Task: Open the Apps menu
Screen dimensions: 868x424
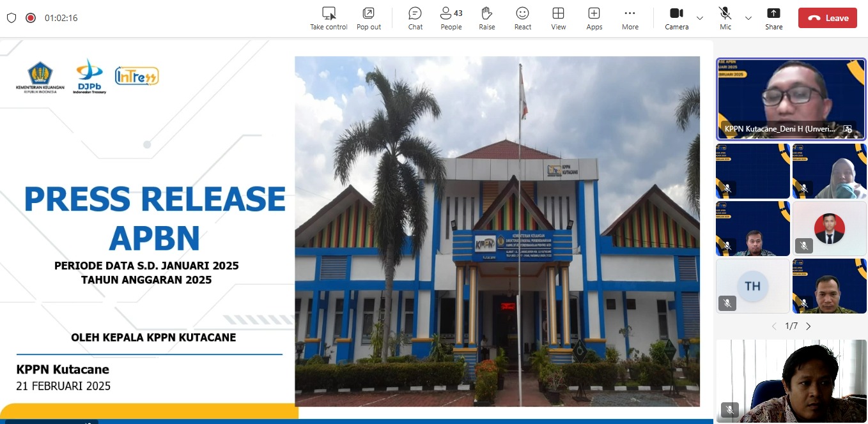Action: [x=594, y=17]
